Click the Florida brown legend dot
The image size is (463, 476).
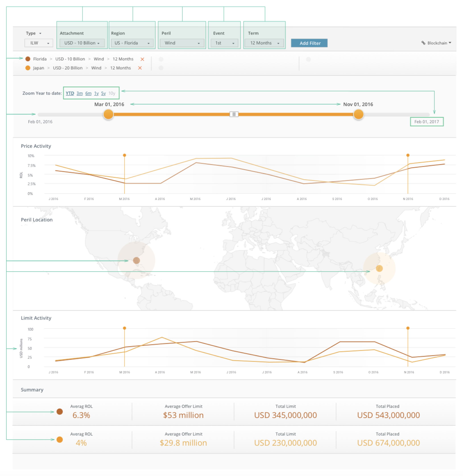point(28,59)
